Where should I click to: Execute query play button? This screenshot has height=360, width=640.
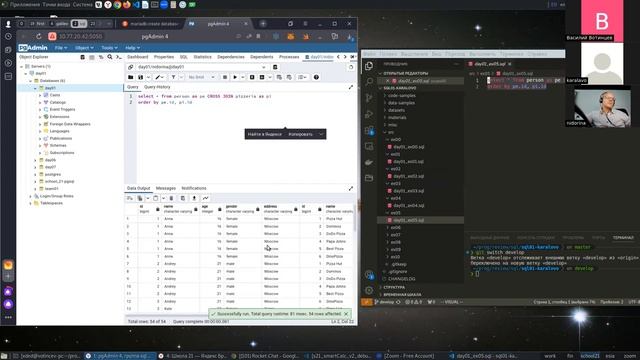coord(235,77)
